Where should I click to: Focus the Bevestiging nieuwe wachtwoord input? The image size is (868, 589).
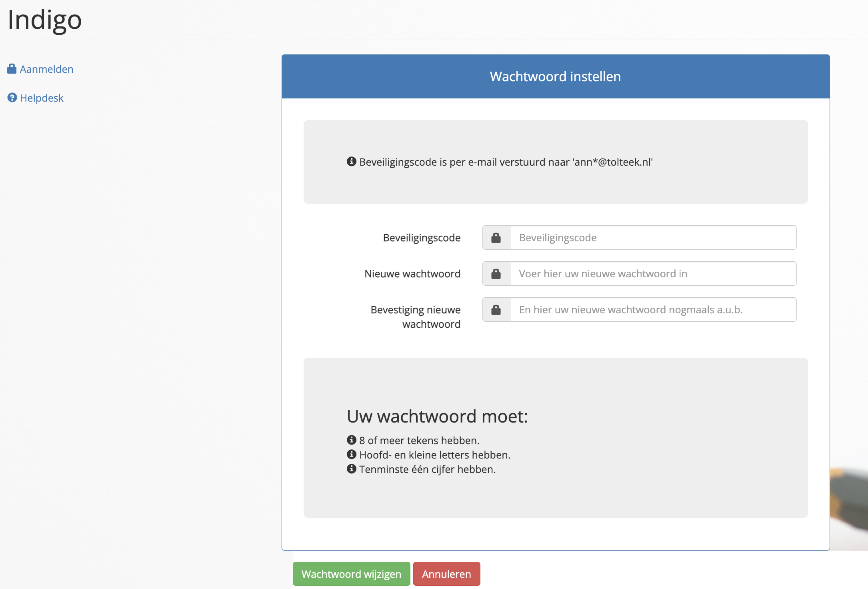point(653,310)
